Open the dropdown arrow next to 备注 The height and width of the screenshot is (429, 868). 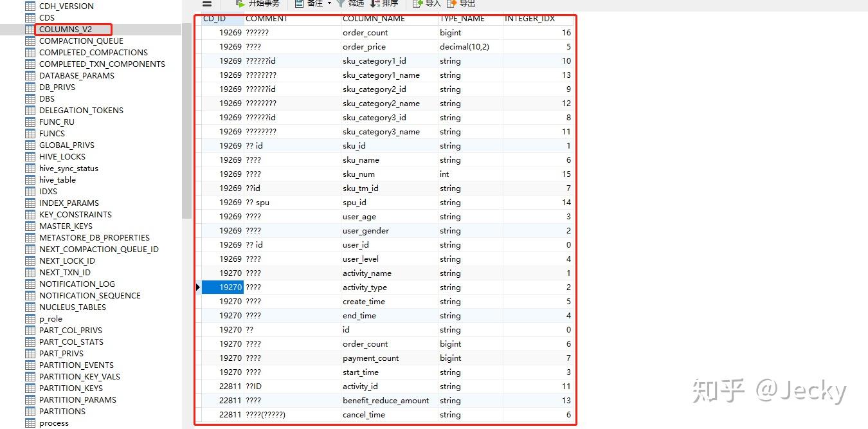329,5
